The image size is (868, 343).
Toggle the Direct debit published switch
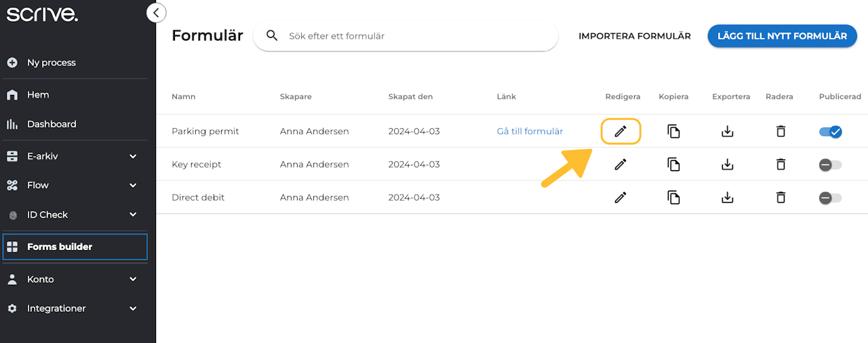pyautogui.click(x=830, y=198)
